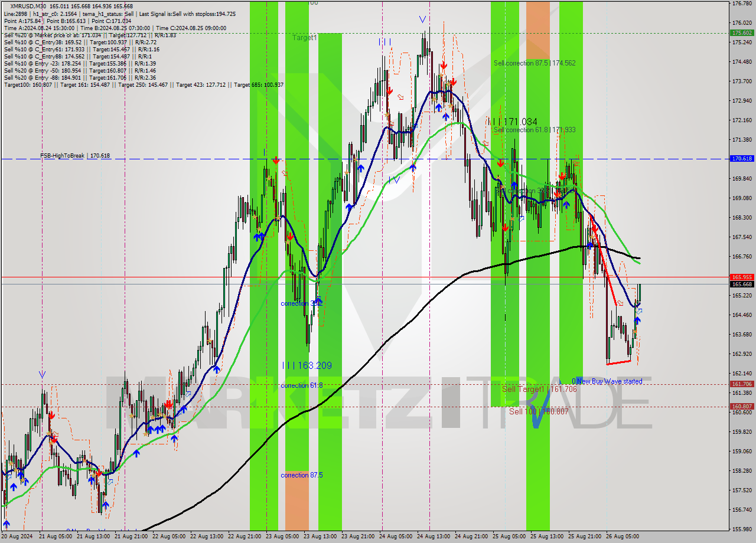Click the 169.080 price axis value
Viewport: 756px width, 543px height.
click(742, 198)
